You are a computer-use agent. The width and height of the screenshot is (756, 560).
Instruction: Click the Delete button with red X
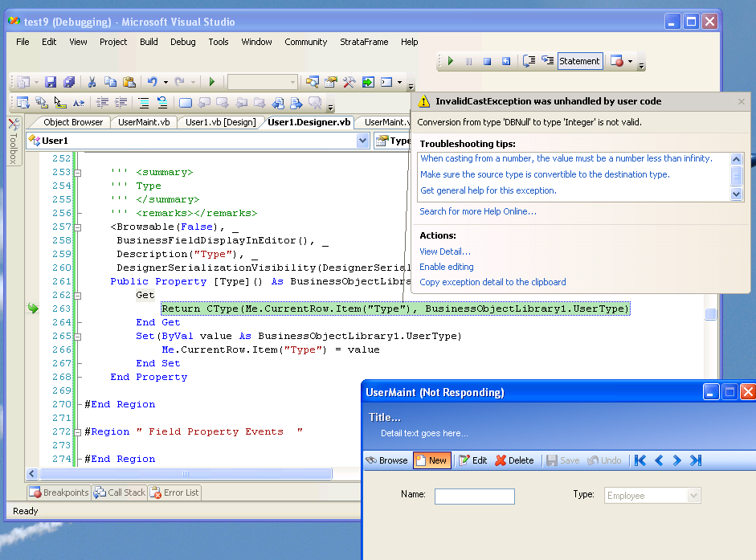pos(514,460)
